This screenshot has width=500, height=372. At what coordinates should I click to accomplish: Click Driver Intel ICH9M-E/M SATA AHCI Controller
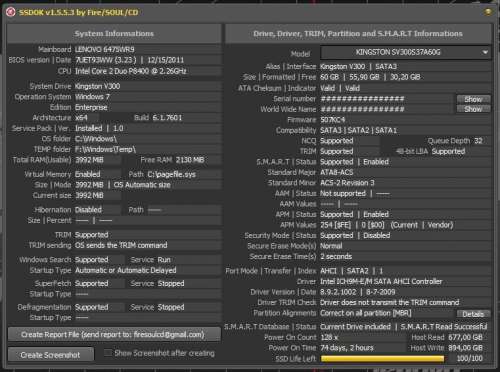(381, 282)
